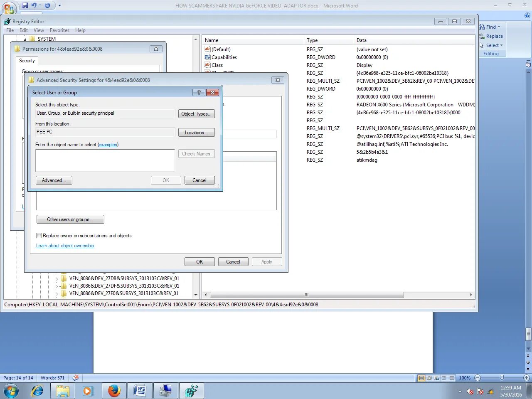
Task: Click the Find binoculars icon in Word
Action: [x=482, y=27]
